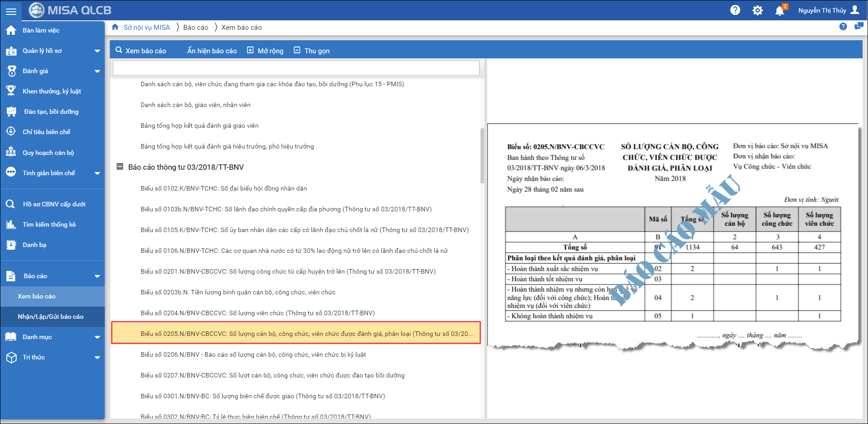Viewport: 868px width, 424px height.
Task: Select report Biểu số 0206.N/BNV
Action: click(253, 354)
